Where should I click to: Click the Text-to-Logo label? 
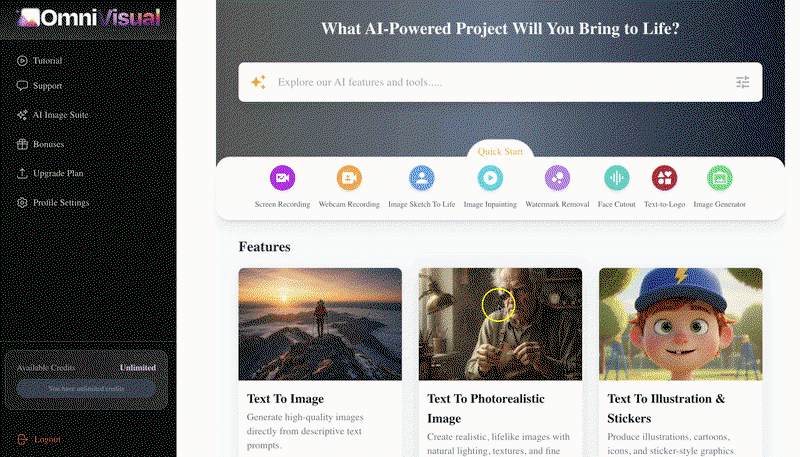pyautogui.click(x=664, y=204)
